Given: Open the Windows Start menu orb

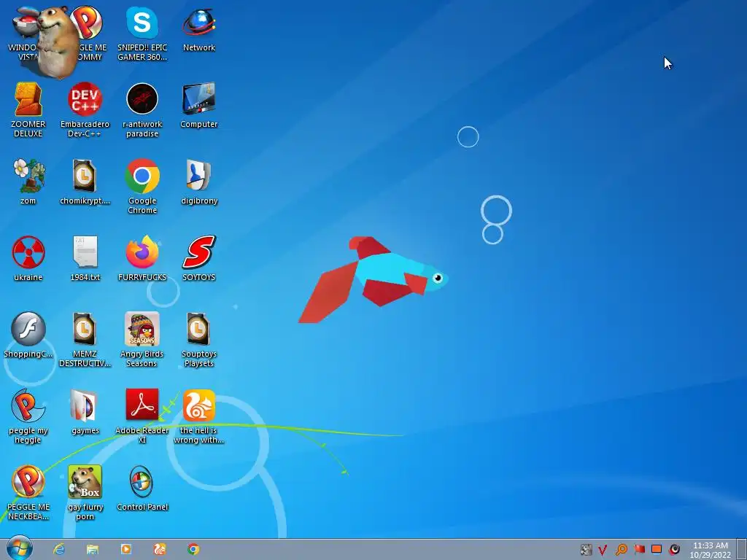Looking at the screenshot, I should pyautogui.click(x=19, y=548).
